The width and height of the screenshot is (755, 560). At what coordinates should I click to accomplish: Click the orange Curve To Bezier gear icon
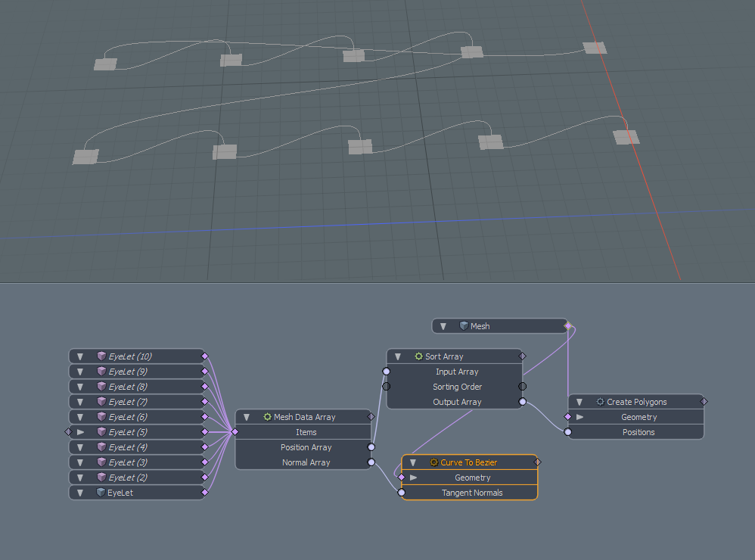point(433,462)
